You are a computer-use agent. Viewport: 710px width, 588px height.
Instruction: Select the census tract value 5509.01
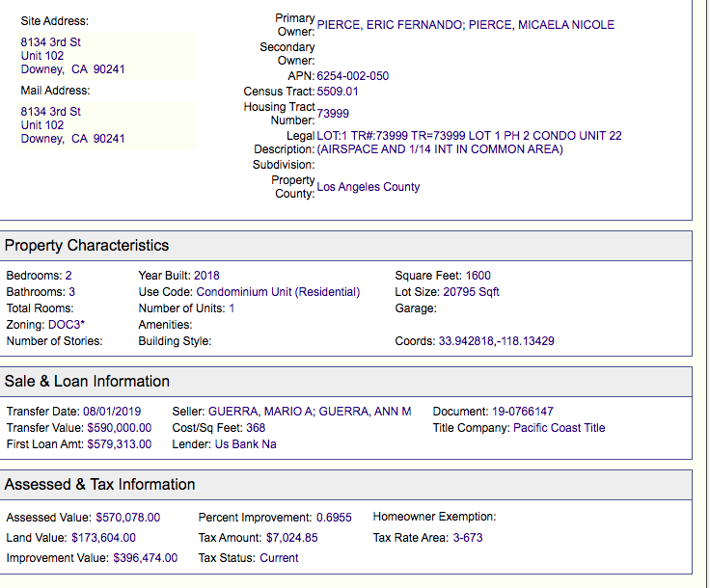338,92
